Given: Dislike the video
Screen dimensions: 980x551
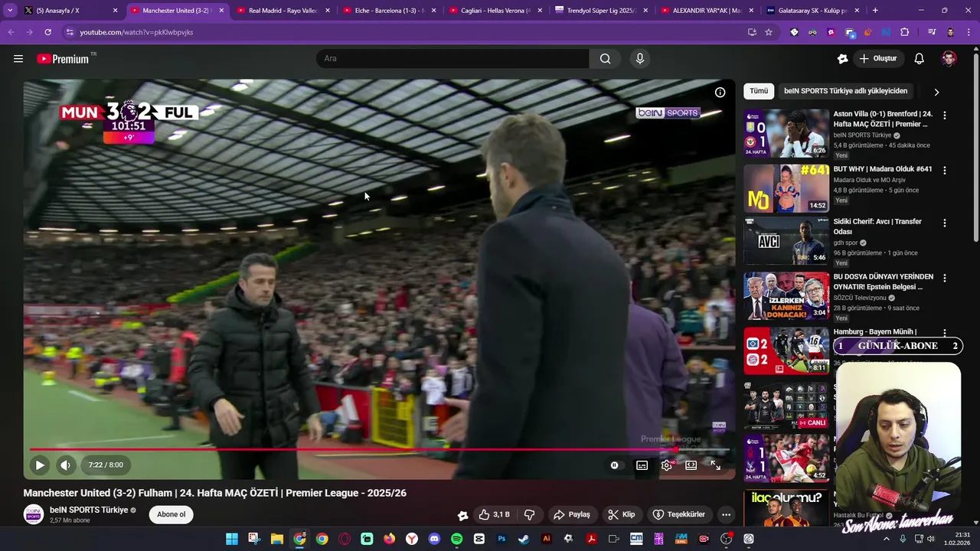Looking at the screenshot, I should click(x=529, y=514).
